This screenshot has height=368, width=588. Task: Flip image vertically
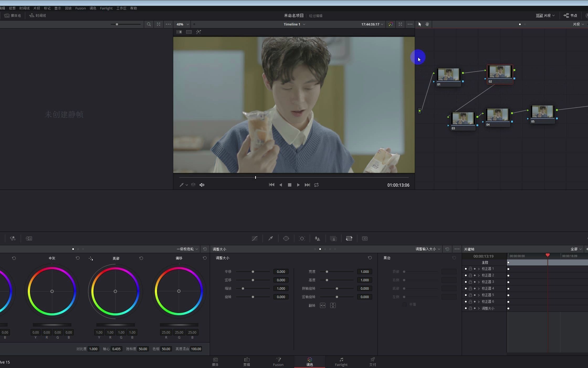[333, 305]
